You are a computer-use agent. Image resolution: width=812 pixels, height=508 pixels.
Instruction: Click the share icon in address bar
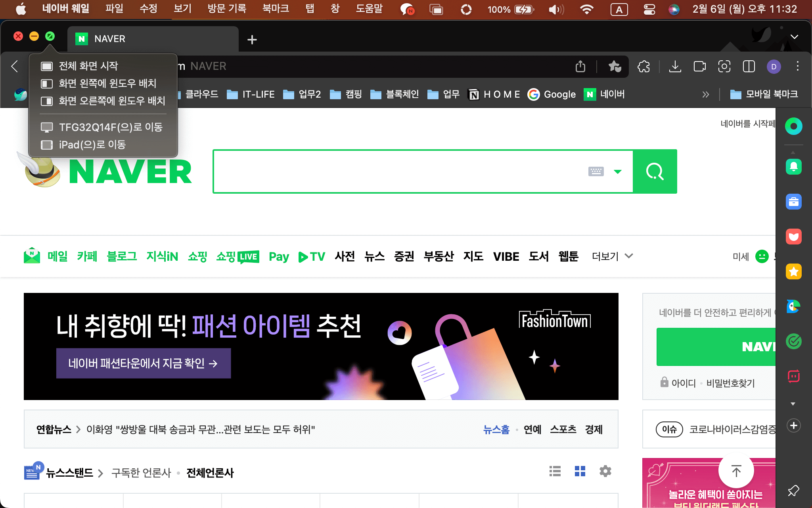coord(580,66)
